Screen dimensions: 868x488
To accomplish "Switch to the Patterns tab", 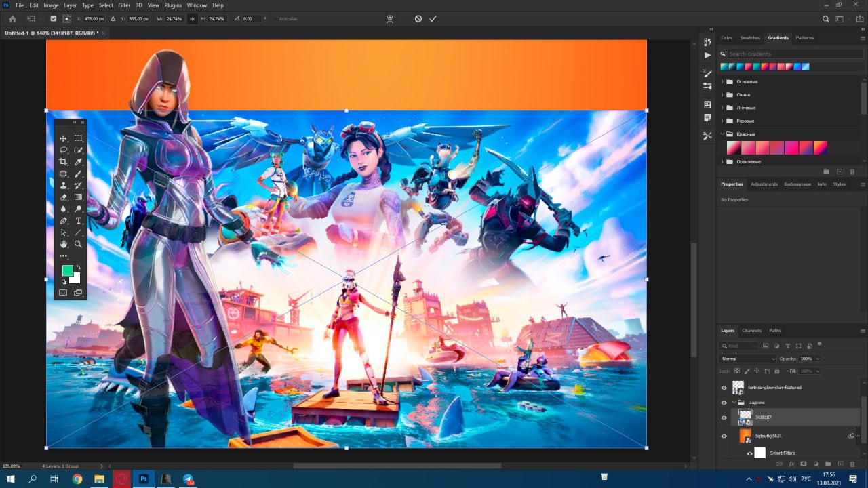I will pyautogui.click(x=805, y=38).
